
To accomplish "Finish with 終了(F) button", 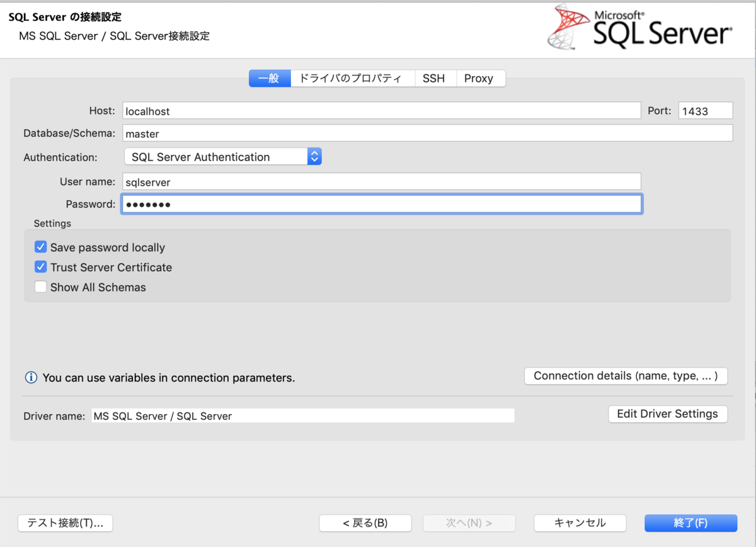I will coord(690,523).
